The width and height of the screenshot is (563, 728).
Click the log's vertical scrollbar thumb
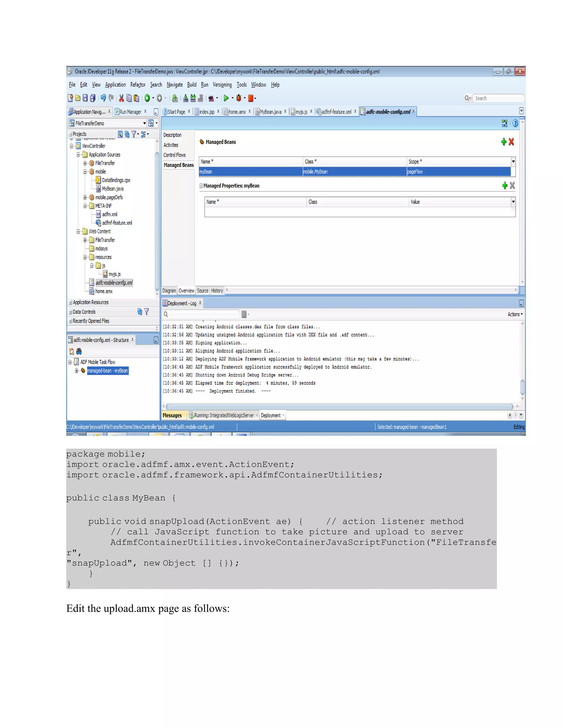pyautogui.click(x=522, y=387)
